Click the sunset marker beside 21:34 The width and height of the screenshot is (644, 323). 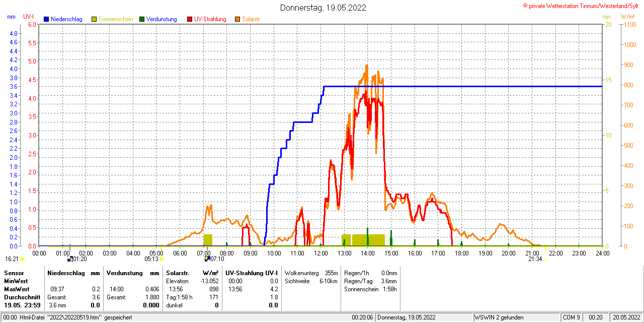[545, 259]
